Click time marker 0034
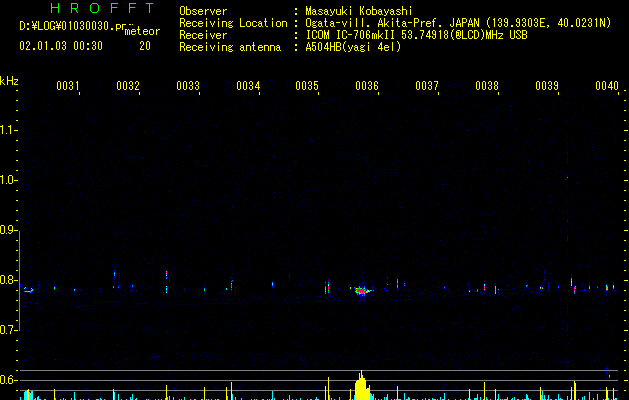The width and height of the screenshot is (629, 400). 248,86
